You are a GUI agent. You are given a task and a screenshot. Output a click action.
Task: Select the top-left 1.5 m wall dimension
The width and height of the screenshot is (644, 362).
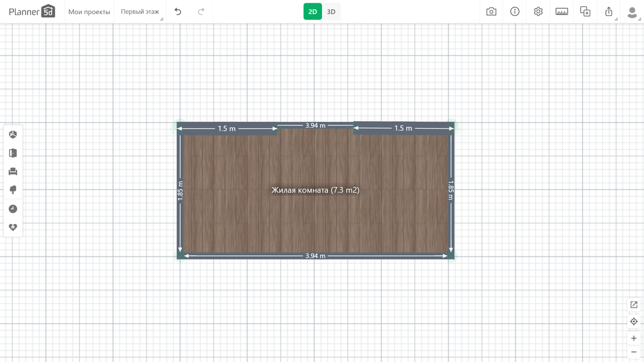coord(226,129)
